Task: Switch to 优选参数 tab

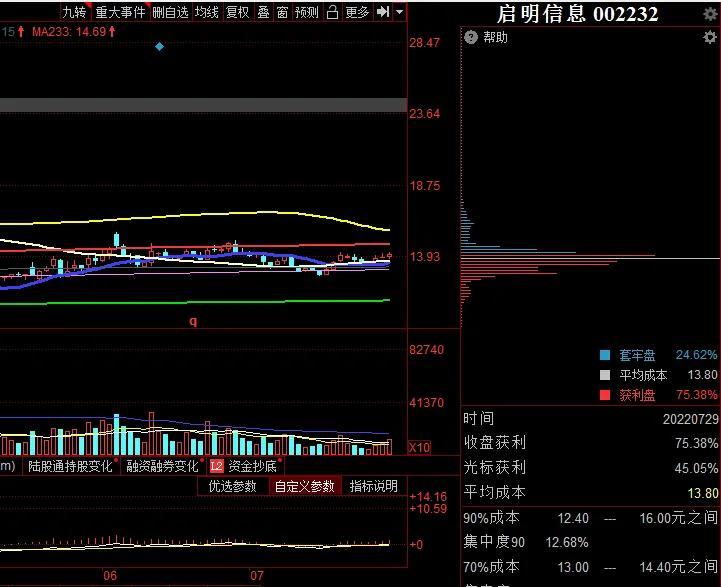Action: point(232,486)
